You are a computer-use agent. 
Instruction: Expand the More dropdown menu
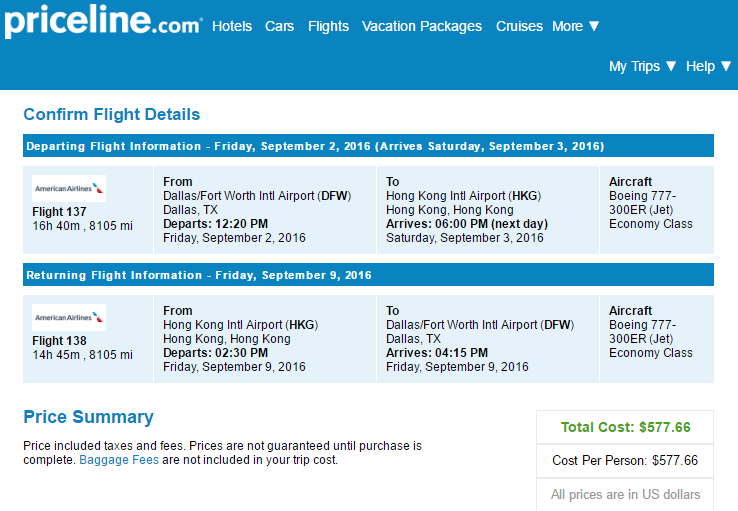576,26
